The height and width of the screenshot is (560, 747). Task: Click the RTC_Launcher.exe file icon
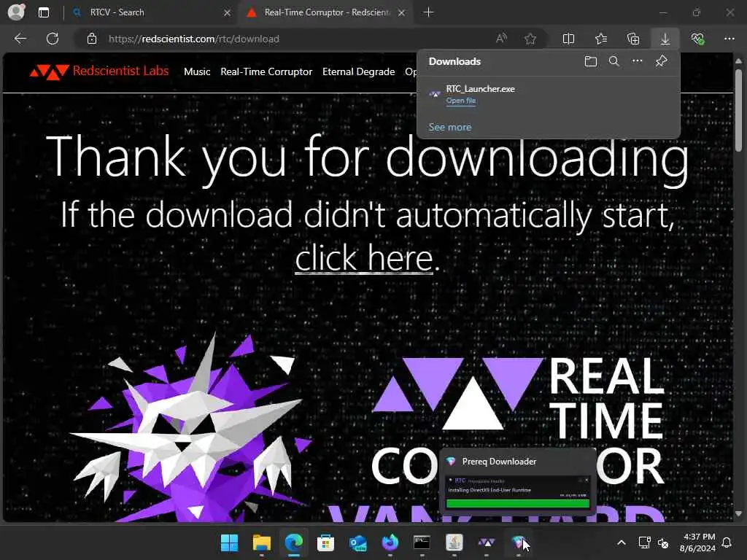[x=435, y=94]
